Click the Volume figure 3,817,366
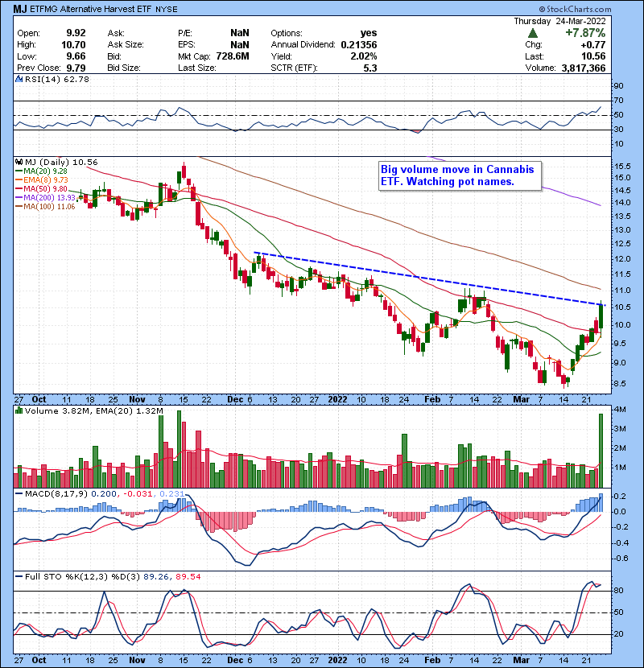Image resolution: width=644 pixels, height=668 pixels. coord(584,68)
